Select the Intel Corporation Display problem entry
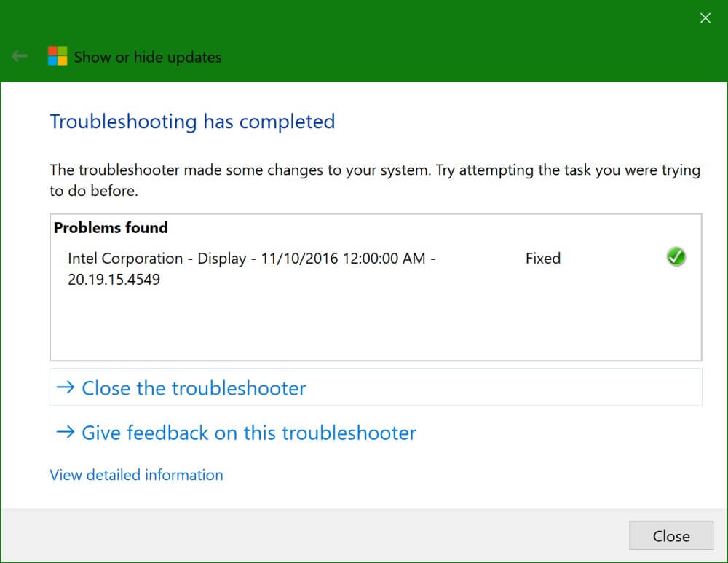Screen dimensions: 728x563 [376, 269]
